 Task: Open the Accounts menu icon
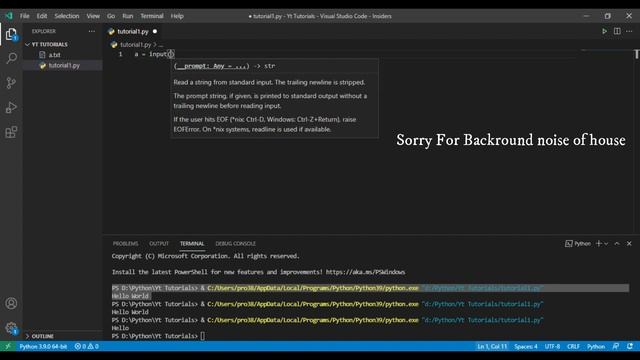coord(11,304)
